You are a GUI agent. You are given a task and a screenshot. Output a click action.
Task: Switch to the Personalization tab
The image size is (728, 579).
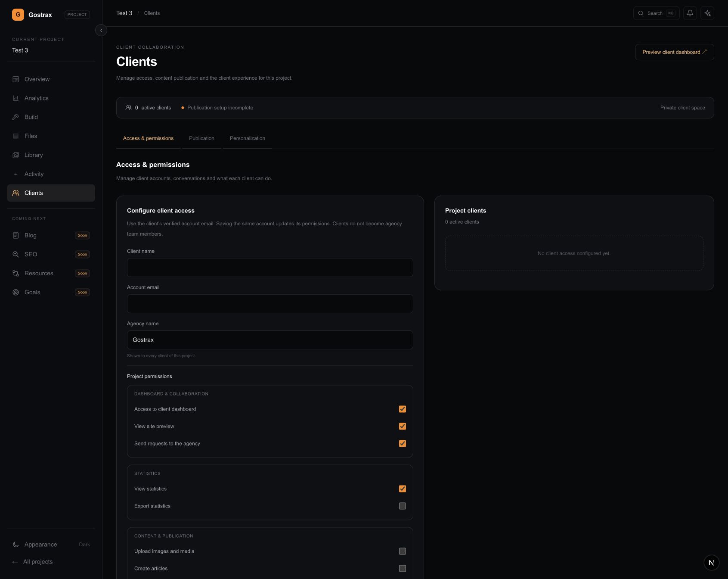pyautogui.click(x=248, y=138)
